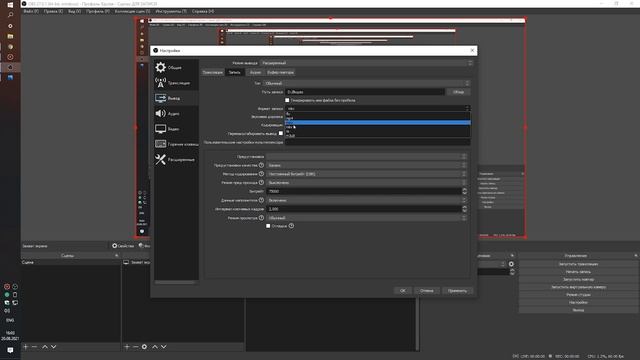Toggle Генерировать имя файла без пробела checkbox

[287, 100]
